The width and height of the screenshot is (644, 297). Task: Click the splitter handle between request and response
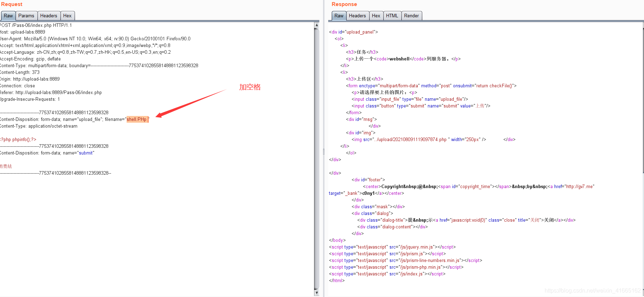[324, 152]
